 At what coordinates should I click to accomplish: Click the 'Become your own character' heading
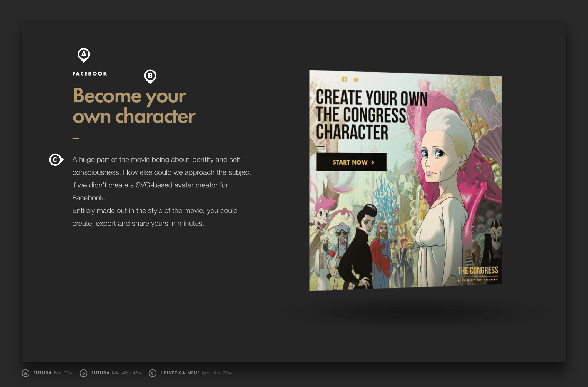tap(133, 105)
